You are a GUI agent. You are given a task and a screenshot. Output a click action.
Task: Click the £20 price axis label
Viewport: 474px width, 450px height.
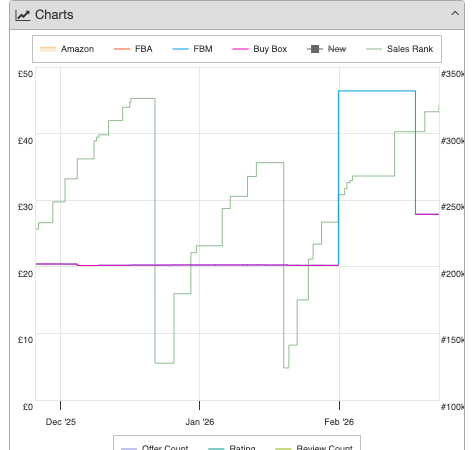point(25,274)
